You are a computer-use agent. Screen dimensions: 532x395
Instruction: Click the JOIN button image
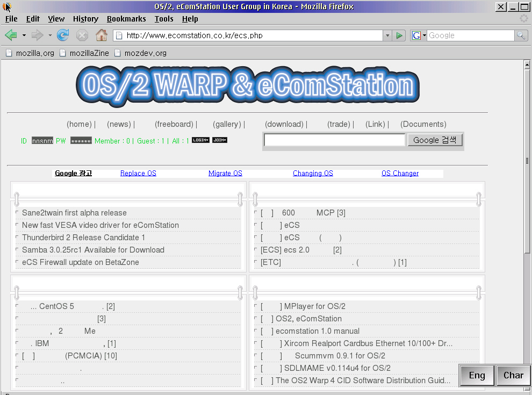click(x=220, y=140)
